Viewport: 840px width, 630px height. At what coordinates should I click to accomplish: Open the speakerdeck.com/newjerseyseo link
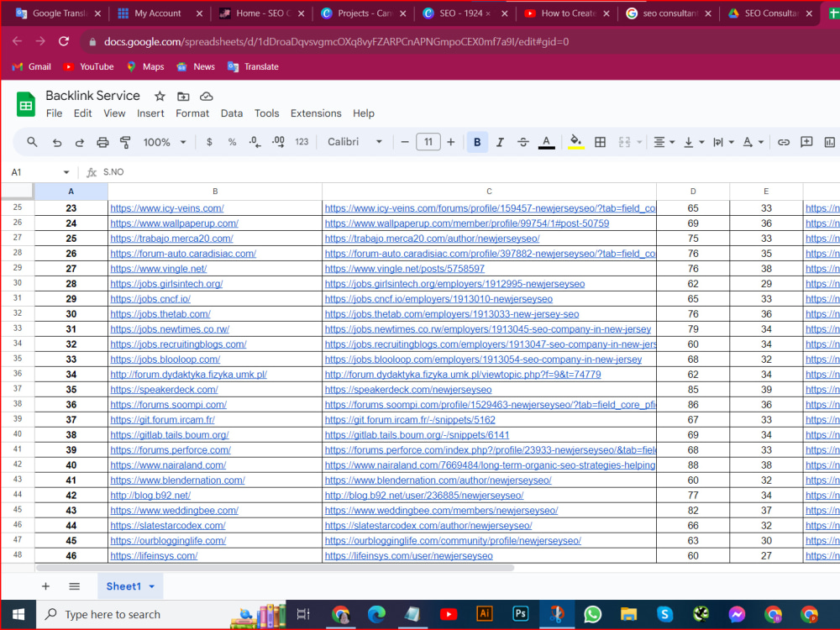tap(408, 390)
